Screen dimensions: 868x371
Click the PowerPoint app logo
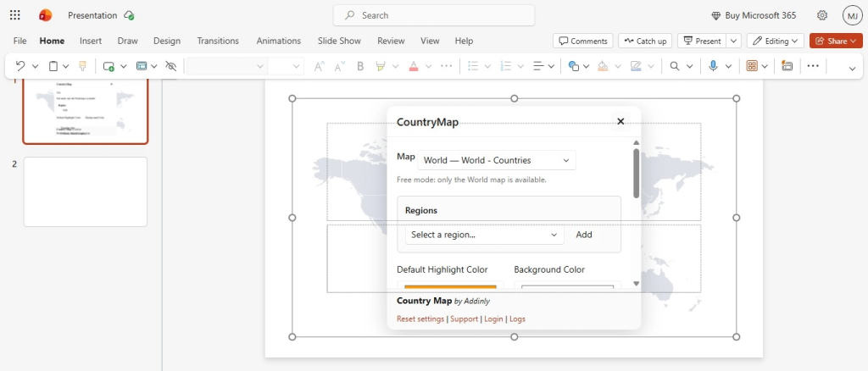(x=46, y=15)
